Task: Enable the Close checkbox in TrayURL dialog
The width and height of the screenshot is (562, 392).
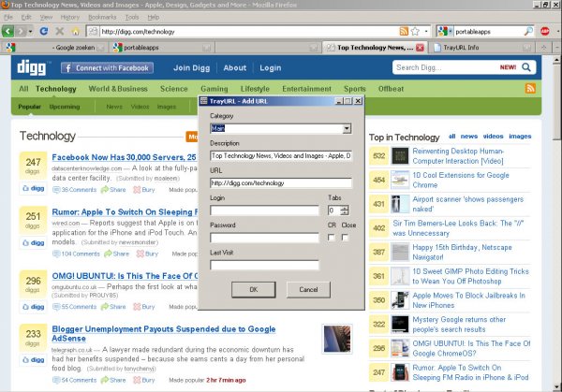Action: (x=345, y=238)
